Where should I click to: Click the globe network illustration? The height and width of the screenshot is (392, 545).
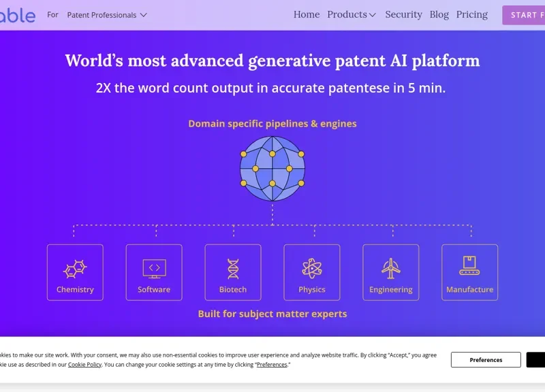(x=272, y=169)
